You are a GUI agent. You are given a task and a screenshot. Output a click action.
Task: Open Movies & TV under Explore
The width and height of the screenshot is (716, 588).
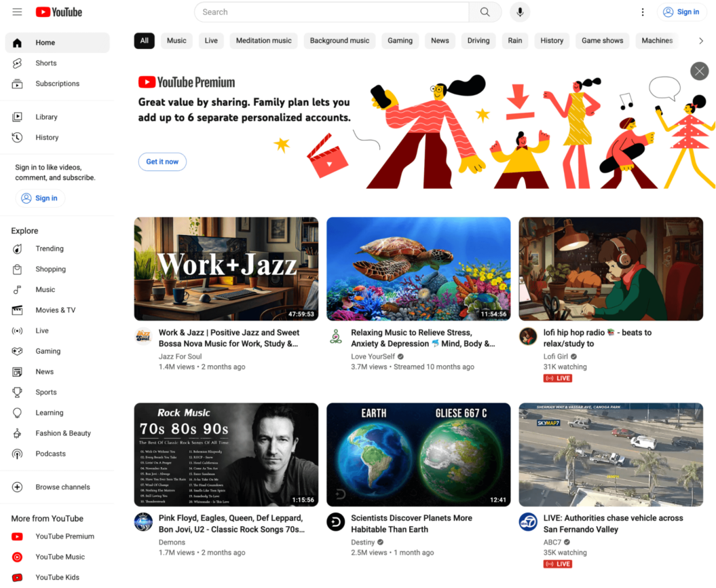57,310
